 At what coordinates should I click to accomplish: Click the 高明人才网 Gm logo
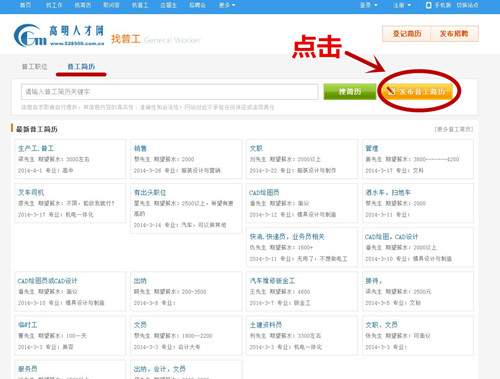point(59,36)
